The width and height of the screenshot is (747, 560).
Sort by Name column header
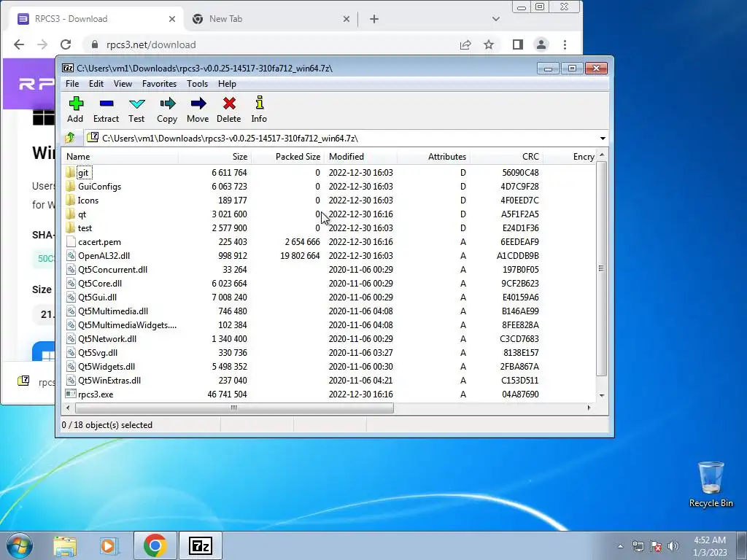[x=120, y=157]
